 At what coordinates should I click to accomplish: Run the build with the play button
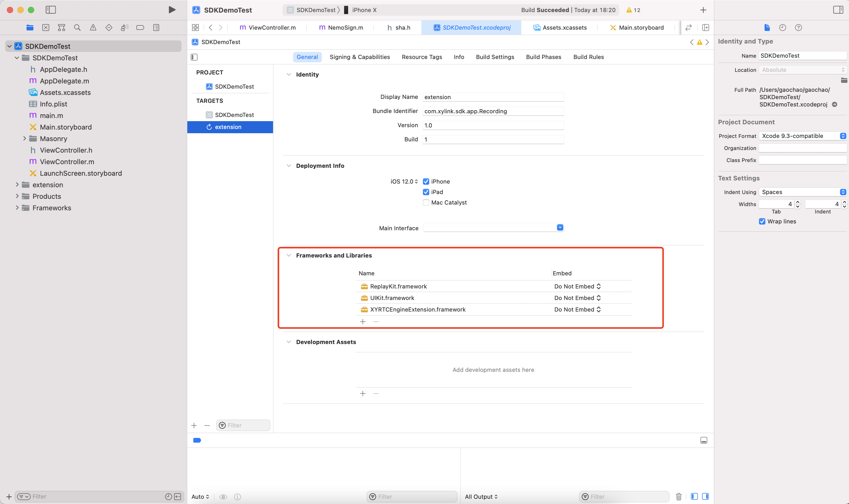[x=172, y=10]
